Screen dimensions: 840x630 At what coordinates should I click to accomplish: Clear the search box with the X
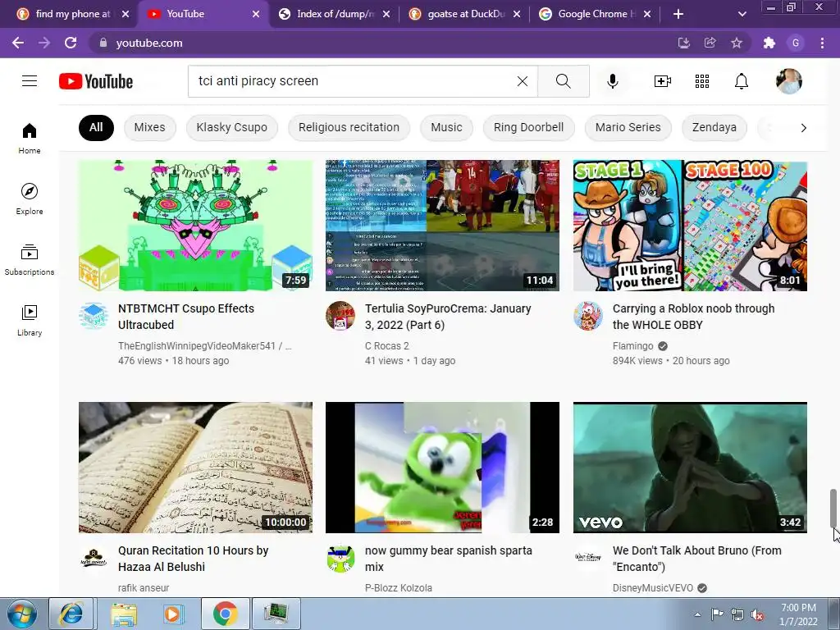click(523, 81)
